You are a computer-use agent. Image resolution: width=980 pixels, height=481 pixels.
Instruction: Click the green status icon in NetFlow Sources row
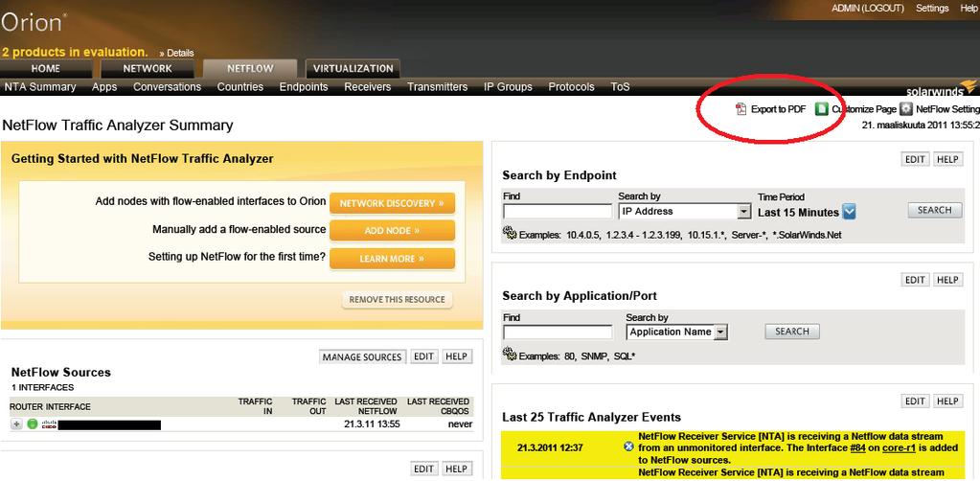pyautogui.click(x=33, y=424)
